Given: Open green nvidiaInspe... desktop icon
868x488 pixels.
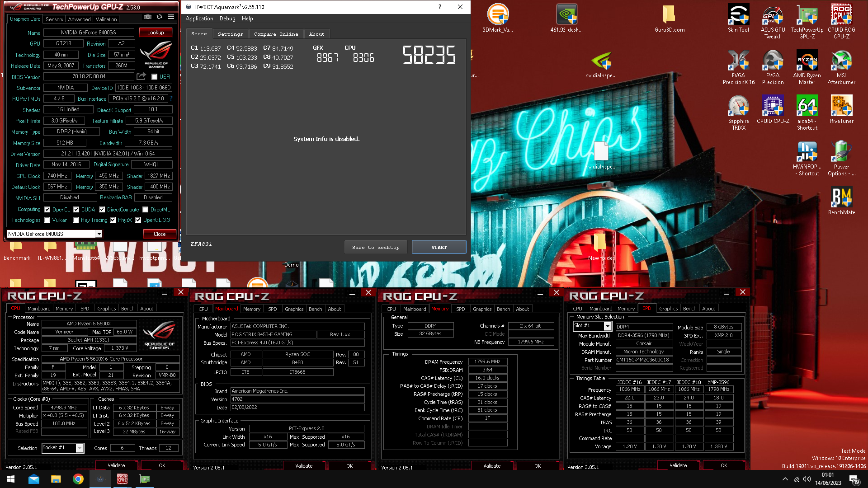Looking at the screenshot, I should point(601,64).
